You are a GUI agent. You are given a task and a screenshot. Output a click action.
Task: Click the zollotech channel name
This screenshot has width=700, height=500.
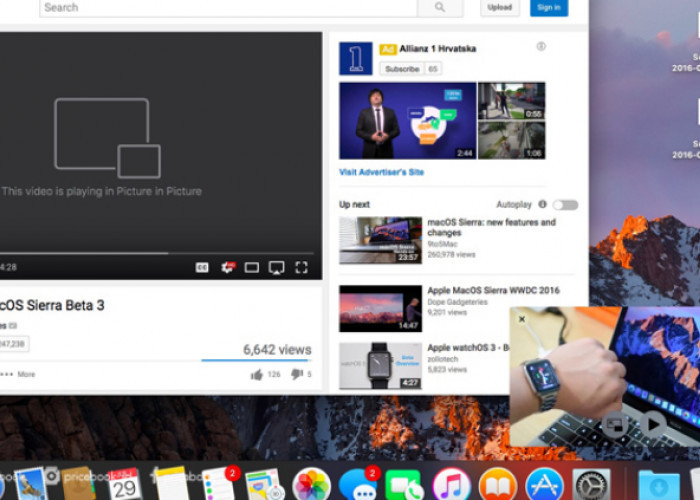pos(442,359)
